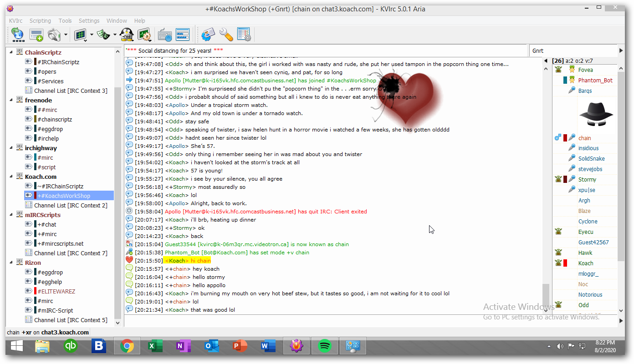Click the penguin nickname toolbar icon

(x=126, y=35)
